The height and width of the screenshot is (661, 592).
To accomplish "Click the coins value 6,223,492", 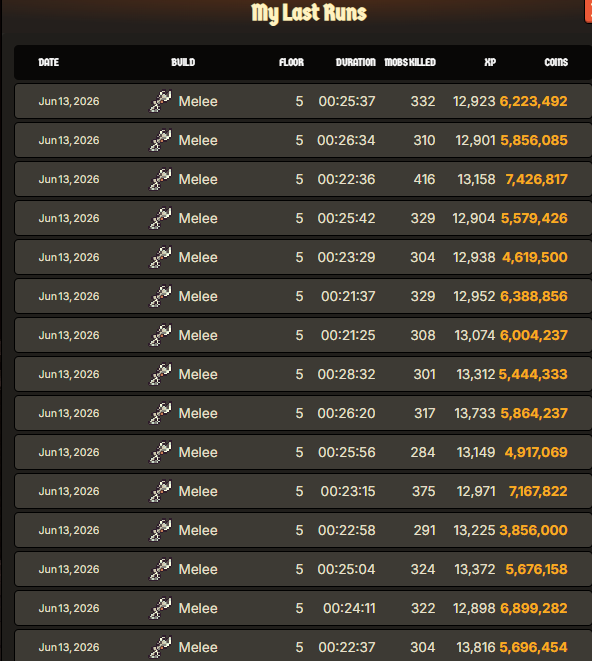I will click(x=533, y=101).
